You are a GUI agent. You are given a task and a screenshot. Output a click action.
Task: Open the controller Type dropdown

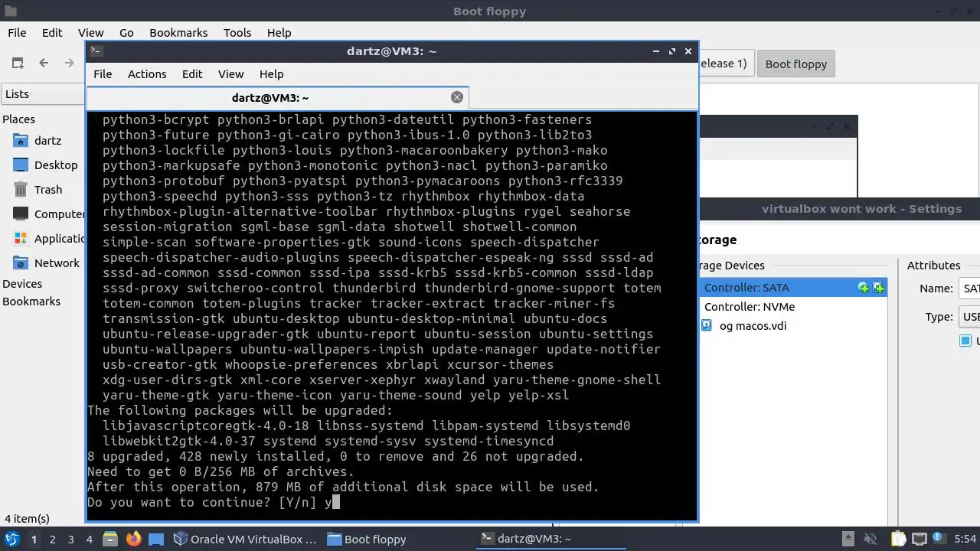click(969, 317)
